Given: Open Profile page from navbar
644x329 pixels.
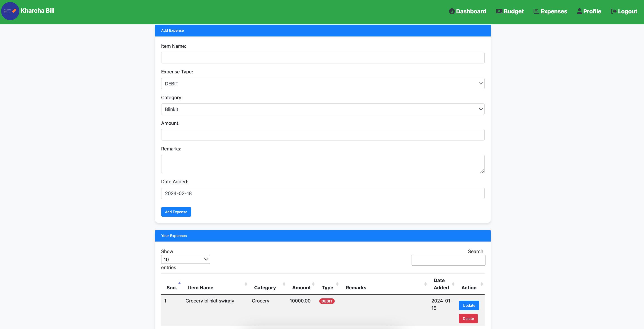Looking at the screenshot, I should pos(592,11).
